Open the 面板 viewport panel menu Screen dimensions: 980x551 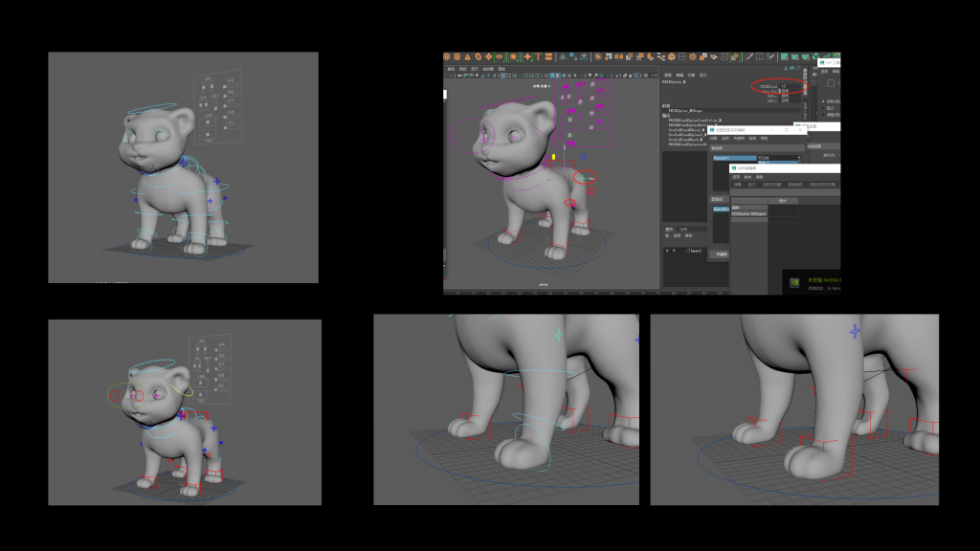coord(501,69)
